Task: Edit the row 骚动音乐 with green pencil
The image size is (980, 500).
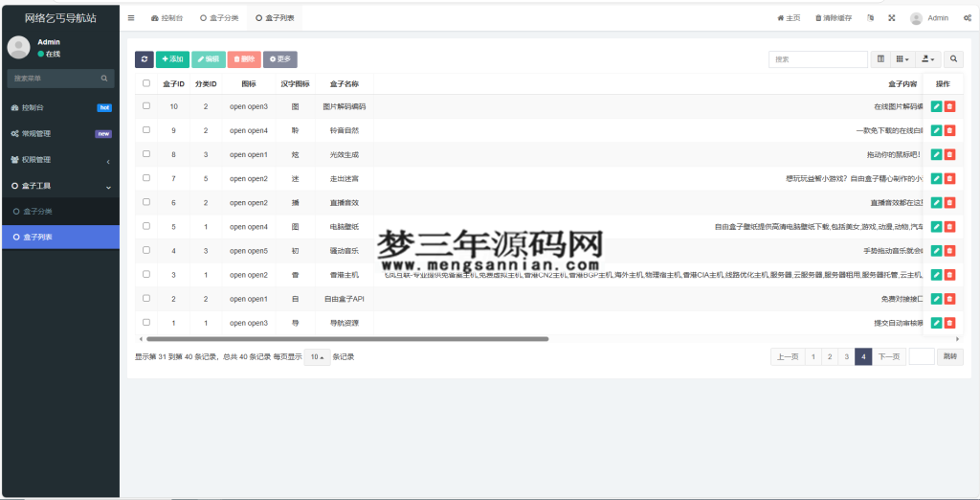Action: 936,250
